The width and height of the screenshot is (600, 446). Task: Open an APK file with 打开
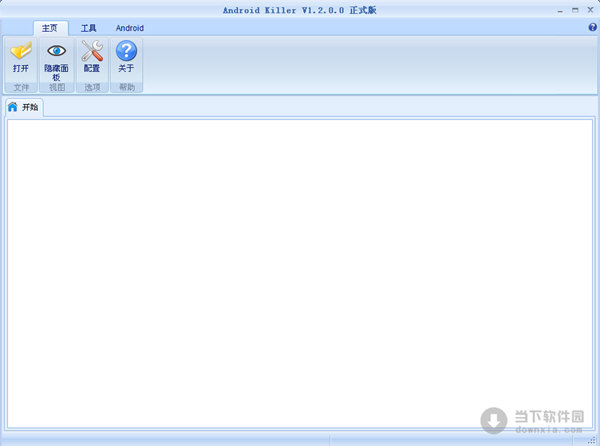point(21,59)
